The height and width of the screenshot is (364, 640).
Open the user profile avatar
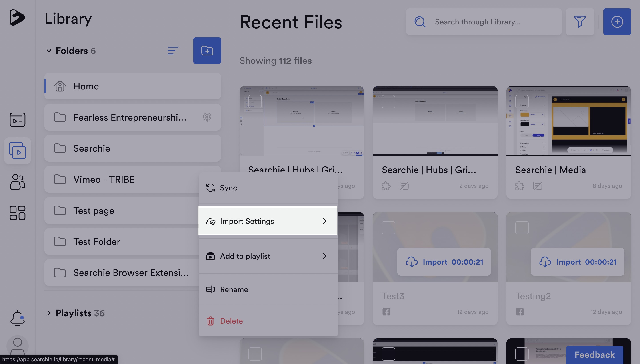pos(17,346)
